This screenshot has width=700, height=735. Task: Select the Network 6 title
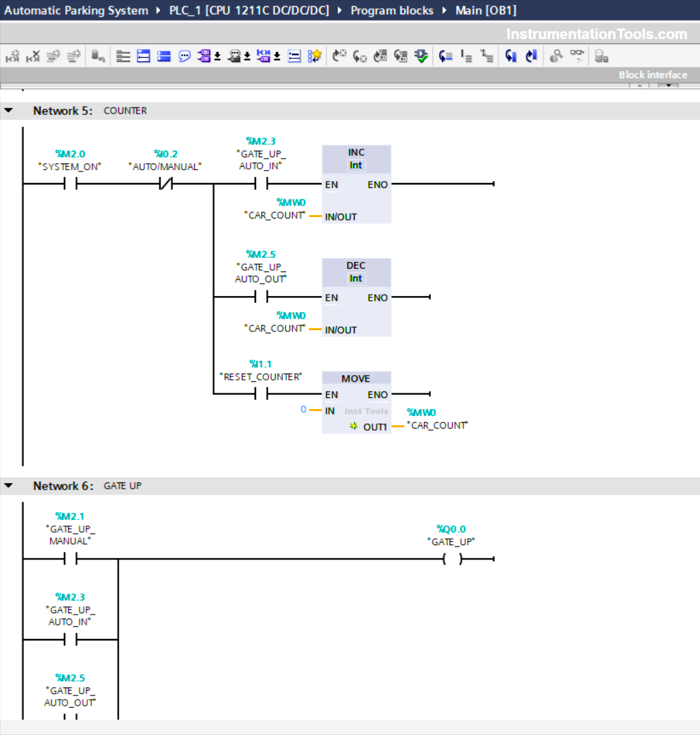63,486
